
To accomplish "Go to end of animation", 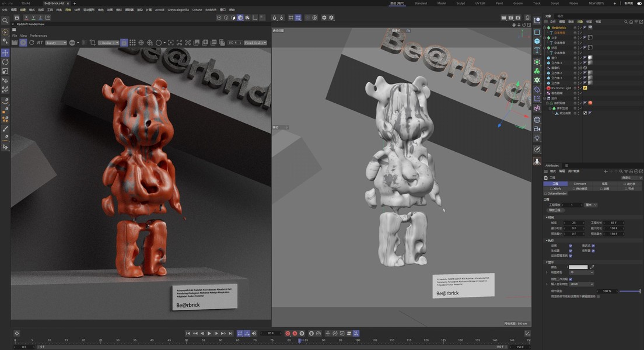I will (230, 334).
